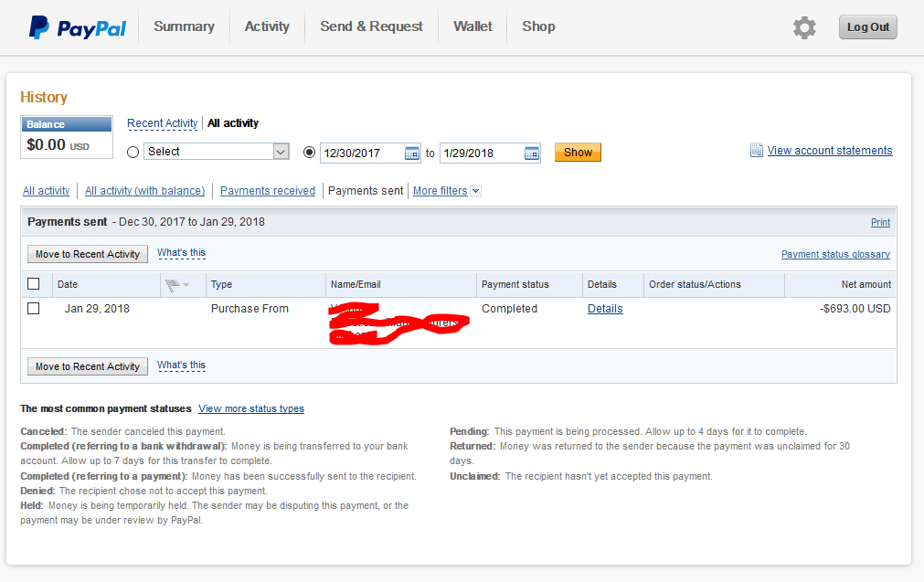Open Send & Request in navigation
924x582 pixels.
pyautogui.click(x=371, y=26)
